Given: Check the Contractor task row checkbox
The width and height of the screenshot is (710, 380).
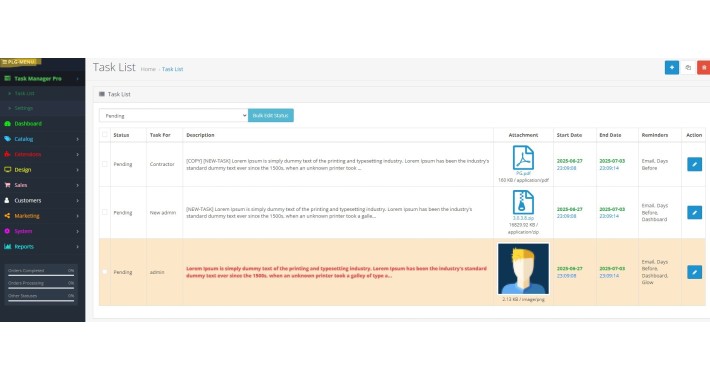Looking at the screenshot, I should pyautogui.click(x=105, y=164).
